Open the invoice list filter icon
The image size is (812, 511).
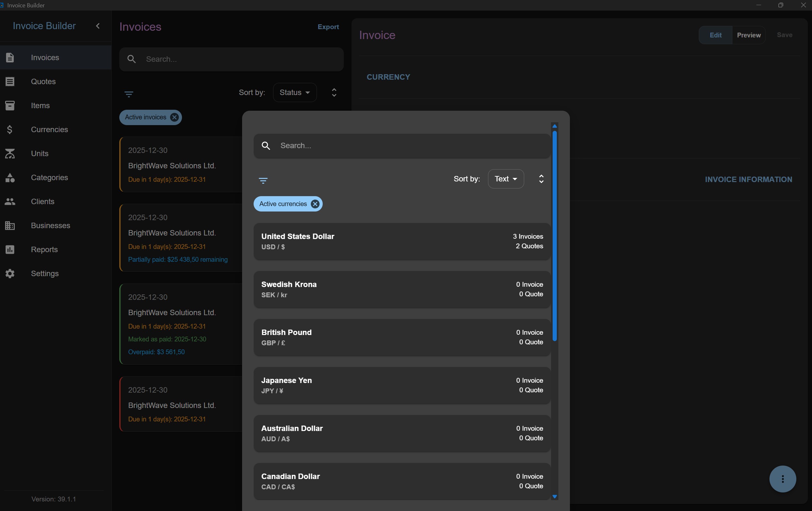[x=129, y=94]
